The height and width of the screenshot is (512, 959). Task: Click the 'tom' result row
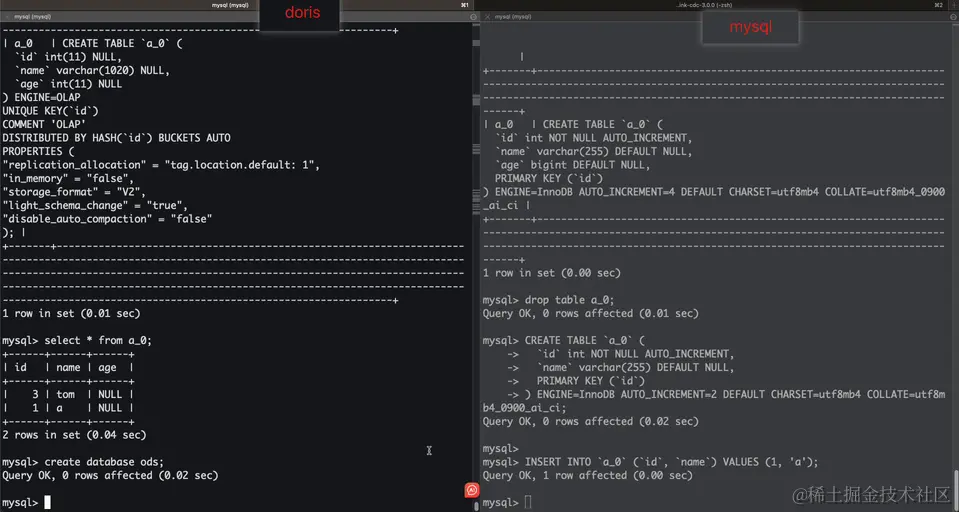point(68,395)
